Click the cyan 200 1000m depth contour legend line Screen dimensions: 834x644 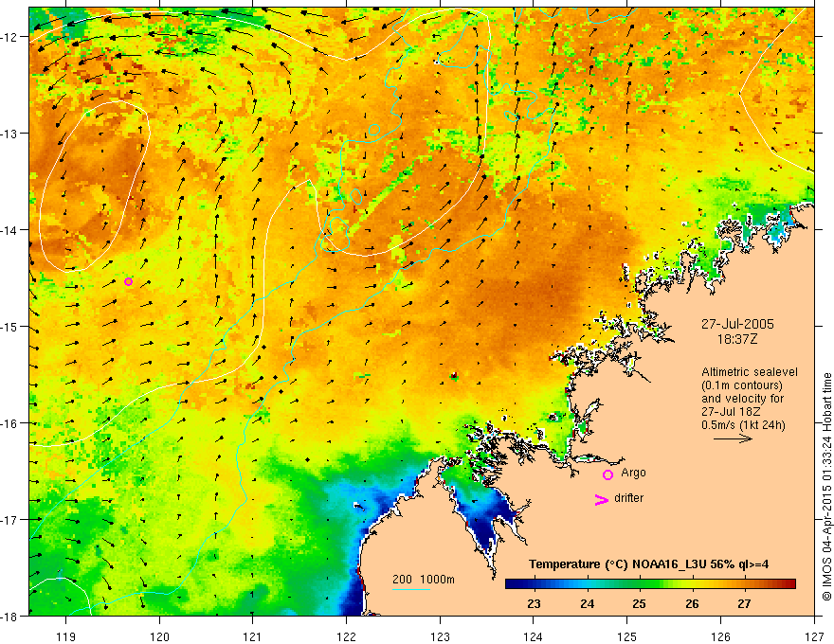pyautogui.click(x=411, y=589)
